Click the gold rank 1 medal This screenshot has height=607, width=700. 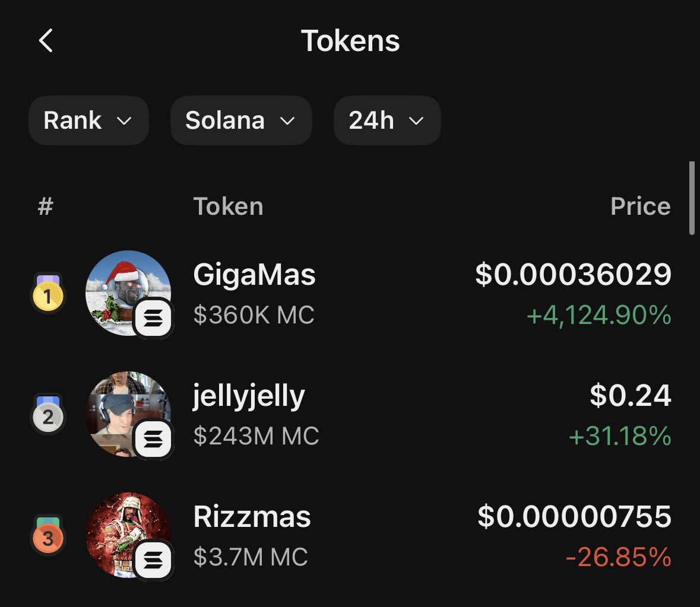point(47,294)
